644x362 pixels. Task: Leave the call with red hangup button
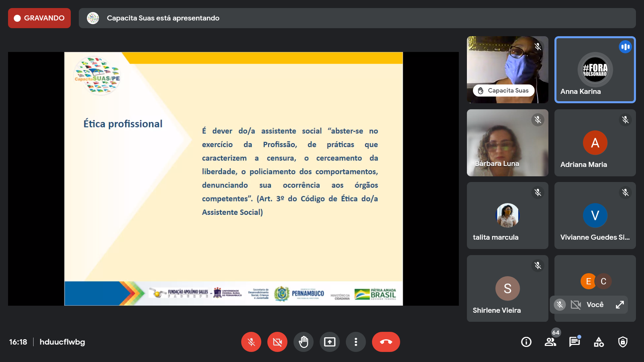pyautogui.click(x=386, y=342)
